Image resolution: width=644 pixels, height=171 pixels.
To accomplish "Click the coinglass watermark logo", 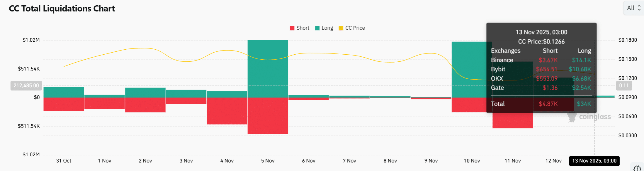I will coord(589,117).
